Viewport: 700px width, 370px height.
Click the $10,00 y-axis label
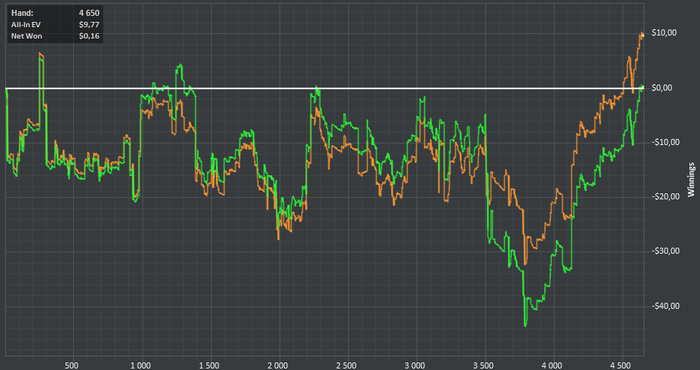tap(664, 33)
